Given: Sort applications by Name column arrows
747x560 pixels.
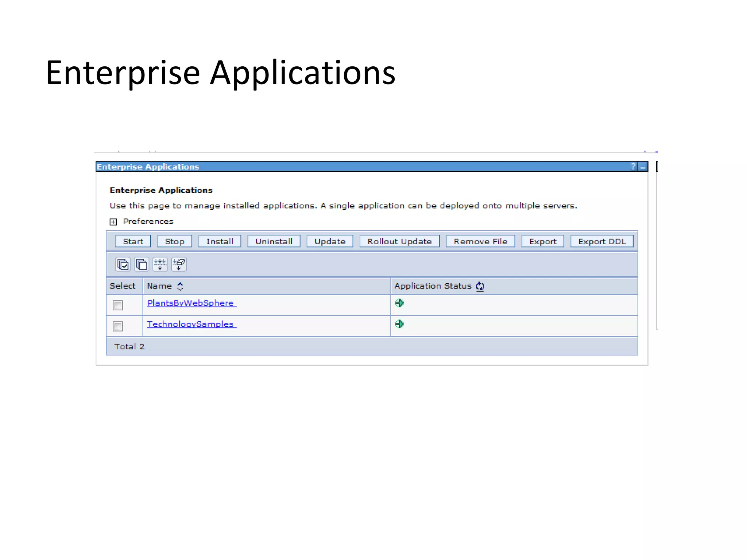Looking at the screenshot, I should tap(180, 286).
